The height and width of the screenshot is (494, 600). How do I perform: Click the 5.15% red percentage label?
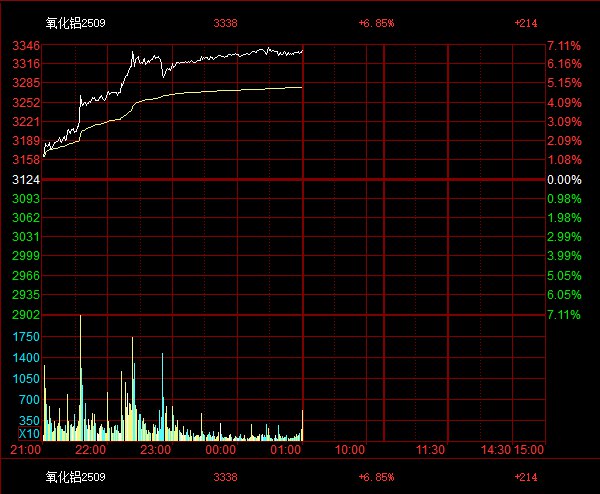click(x=564, y=83)
